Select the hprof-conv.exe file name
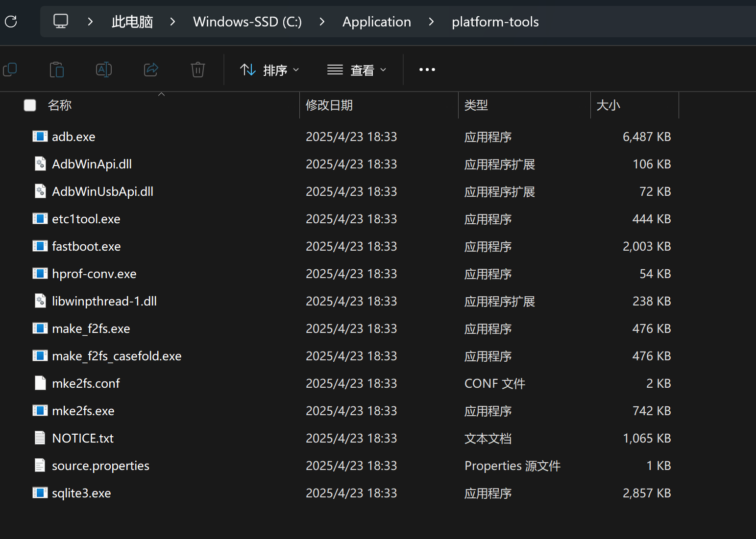Image resolution: width=756 pixels, height=539 pixels. [94, 274]
